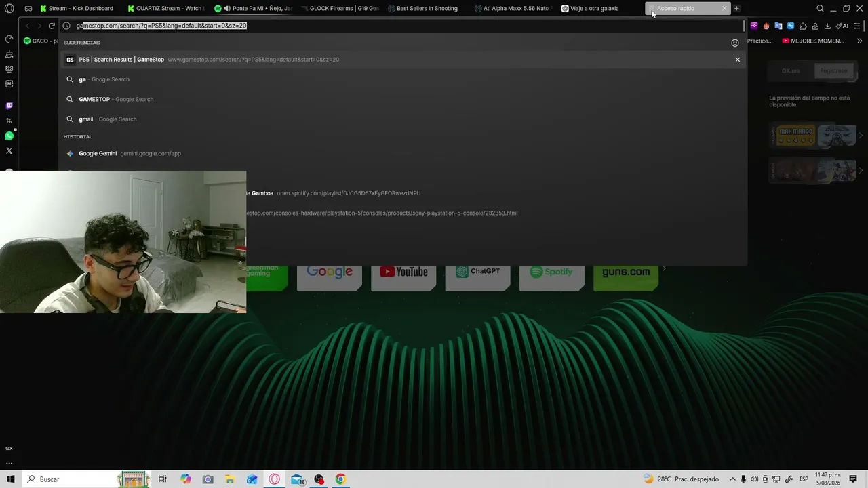
Task: Switch to Ponte Pa Mi Spotify tab
Action: coord(254,9)
